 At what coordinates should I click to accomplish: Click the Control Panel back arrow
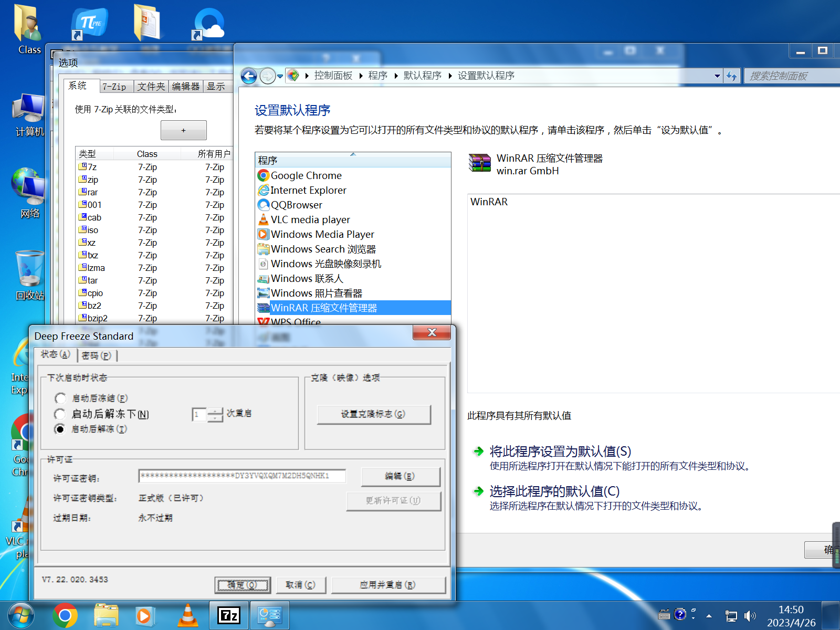click(249, 76)
